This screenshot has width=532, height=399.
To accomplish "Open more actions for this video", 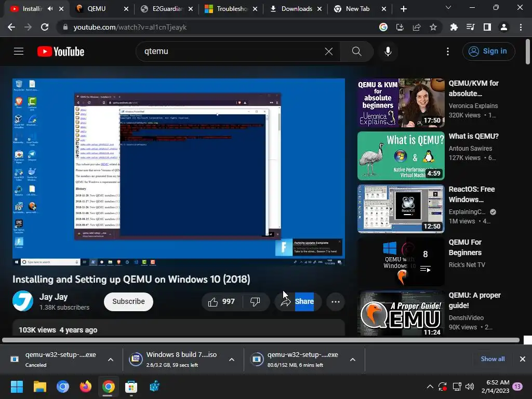I will (336, 302).
